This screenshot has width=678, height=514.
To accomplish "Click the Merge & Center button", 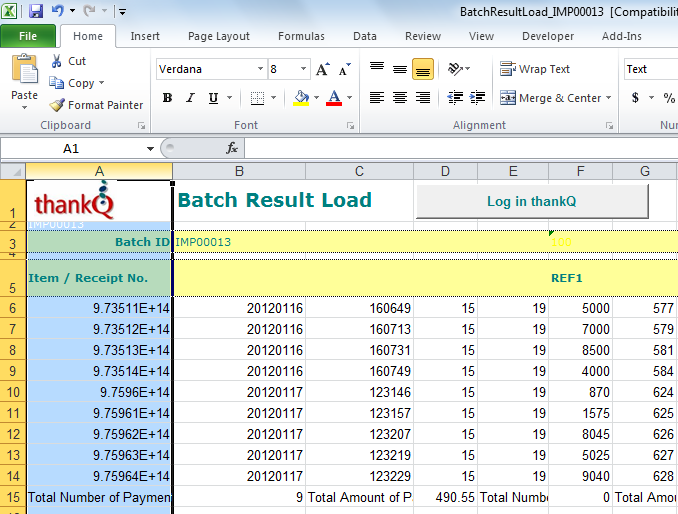I will click(550, 98).
